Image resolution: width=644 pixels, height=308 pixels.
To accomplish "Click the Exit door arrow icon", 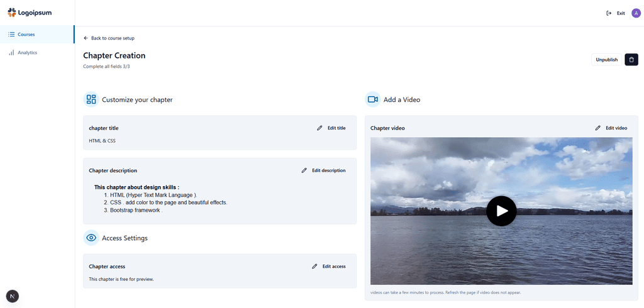I will pos(609,13).
